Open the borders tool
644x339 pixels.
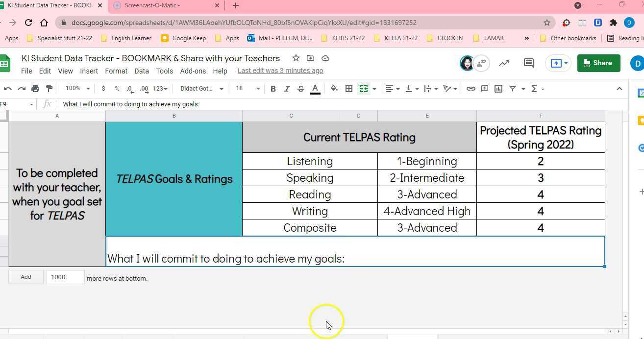click(x=349, y=89)
